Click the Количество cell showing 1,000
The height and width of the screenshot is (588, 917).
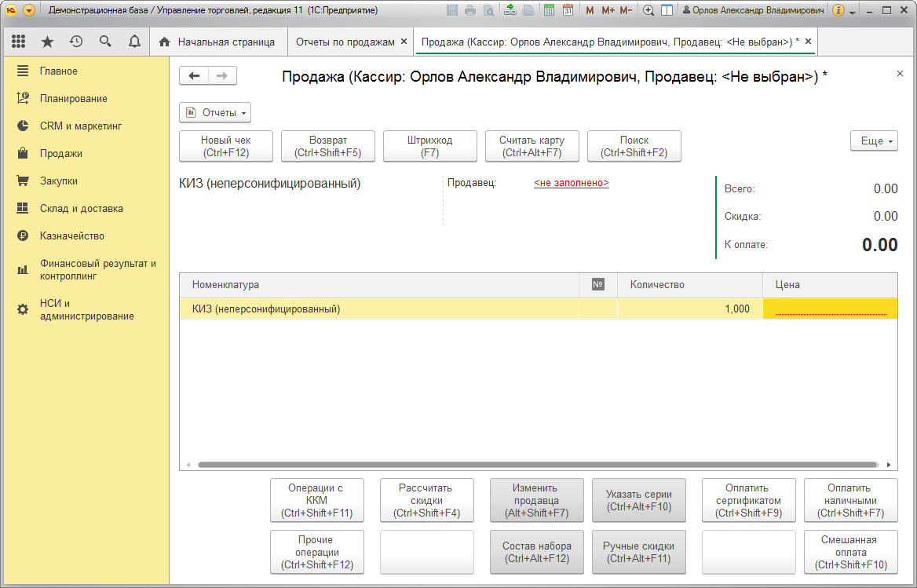(x=690, y=309)
